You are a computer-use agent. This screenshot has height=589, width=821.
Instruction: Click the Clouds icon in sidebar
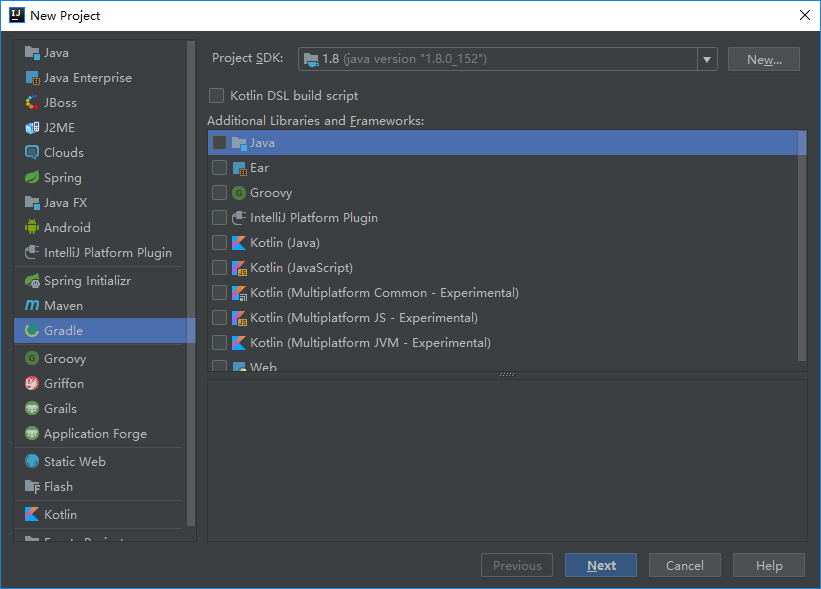coord(32,152)
